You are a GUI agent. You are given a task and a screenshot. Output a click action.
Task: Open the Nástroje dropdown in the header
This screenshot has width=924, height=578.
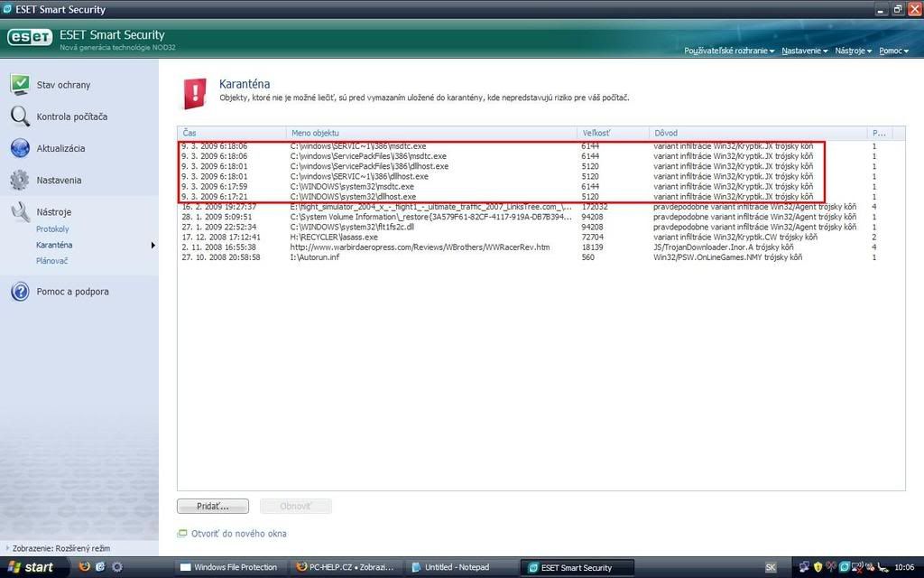coord(854,51)
